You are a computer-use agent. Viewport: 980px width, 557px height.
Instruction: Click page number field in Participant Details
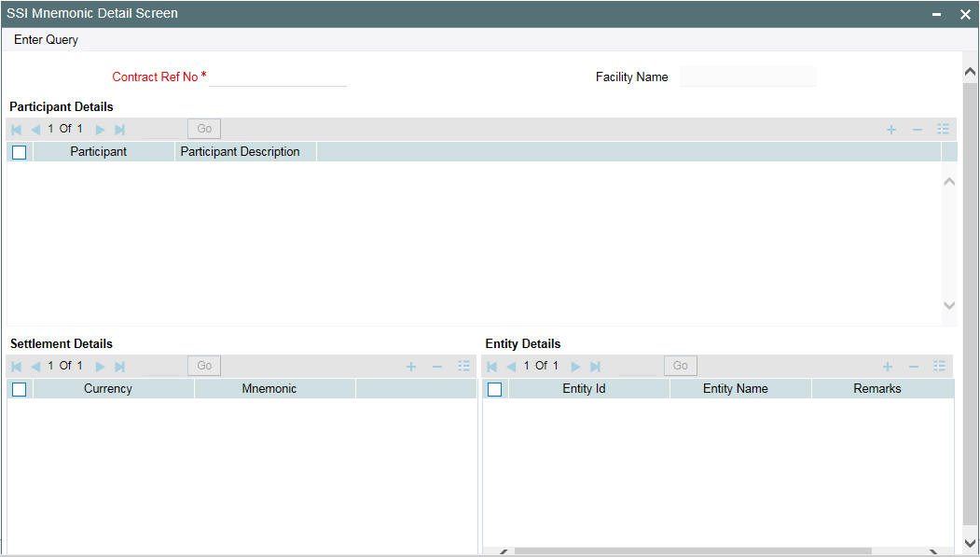pos(161,130)
